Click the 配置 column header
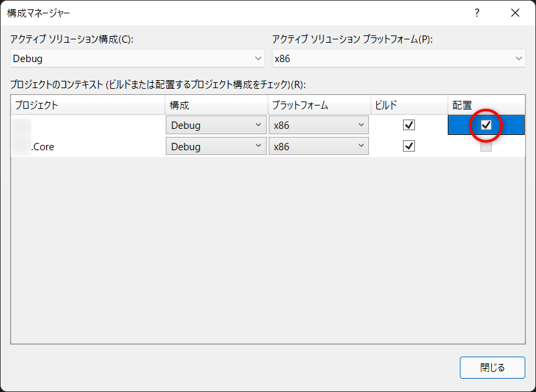 point(486,106)
